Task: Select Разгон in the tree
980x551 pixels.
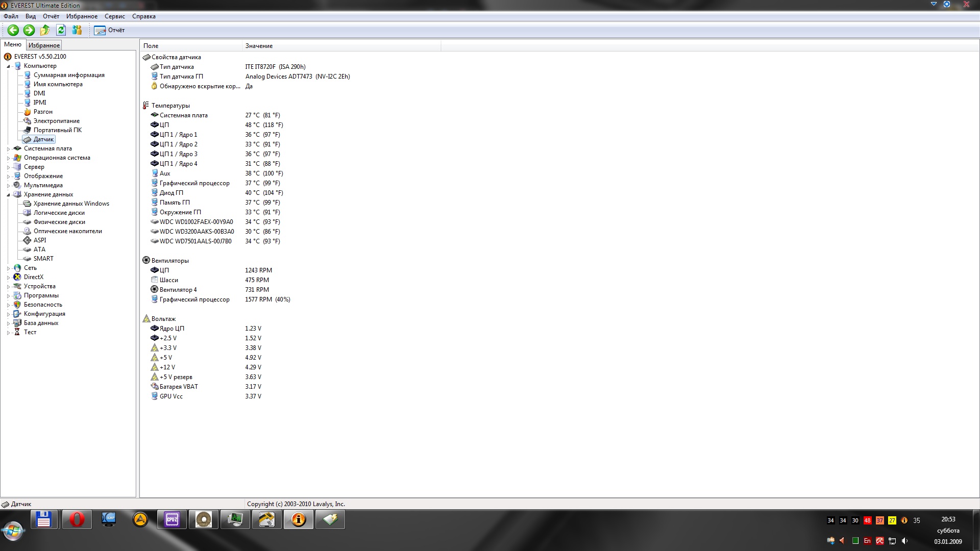Action: click(43, 112)
